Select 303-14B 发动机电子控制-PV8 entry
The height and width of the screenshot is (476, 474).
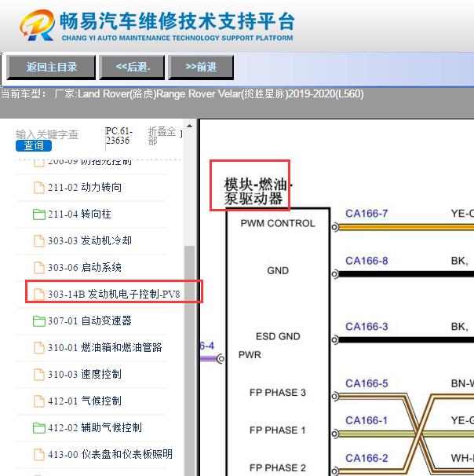point(114,294)
